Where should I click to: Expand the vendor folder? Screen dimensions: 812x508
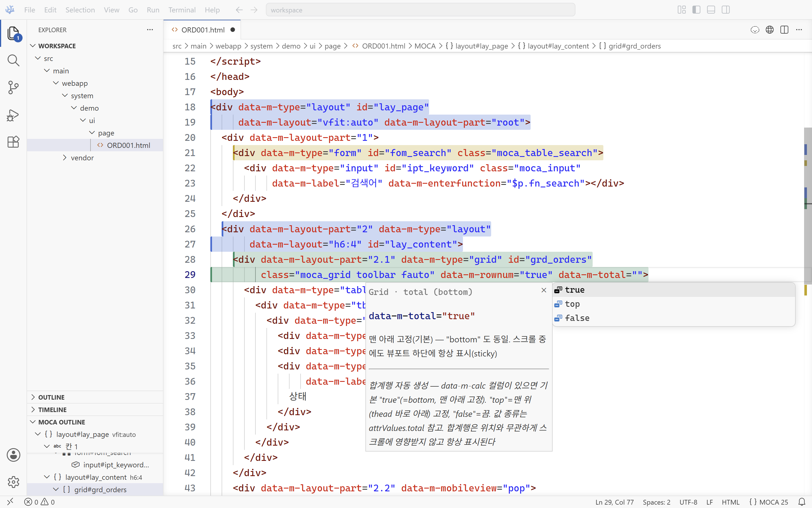pos(95,157)
